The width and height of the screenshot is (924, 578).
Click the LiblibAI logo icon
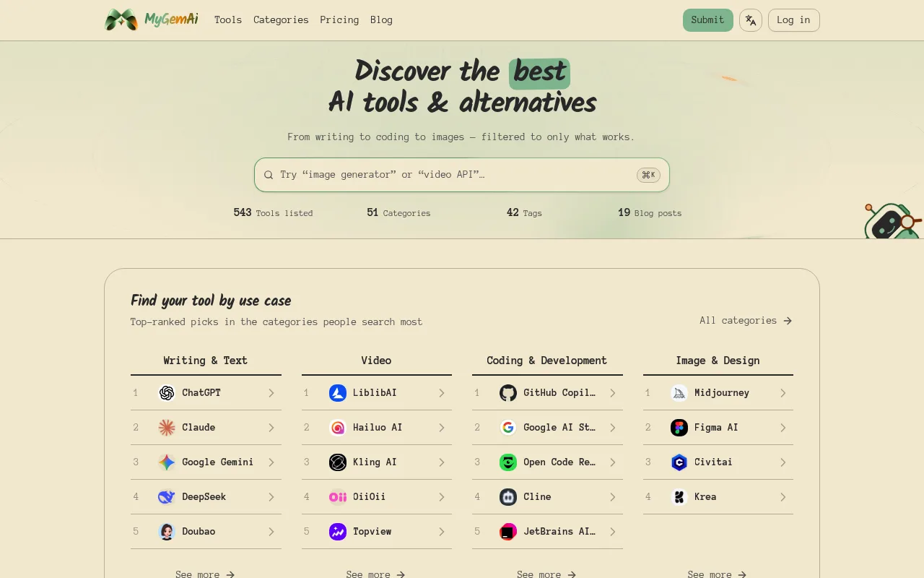[x=338, y=393]
